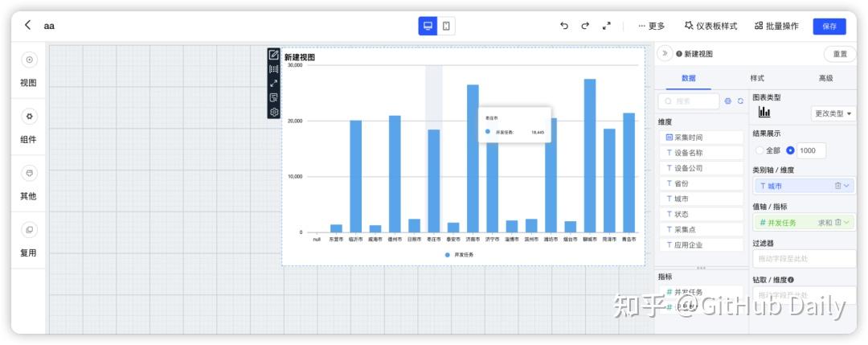Select the 采集点 dimension field

pyautogui.click(x=701, y=229)
